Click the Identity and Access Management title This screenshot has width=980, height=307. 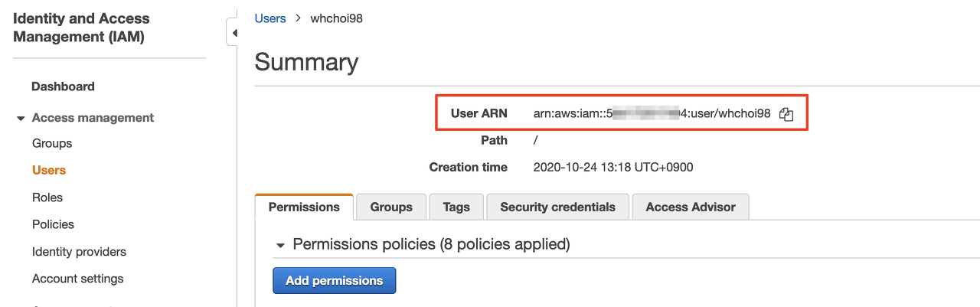pos(82,28)
